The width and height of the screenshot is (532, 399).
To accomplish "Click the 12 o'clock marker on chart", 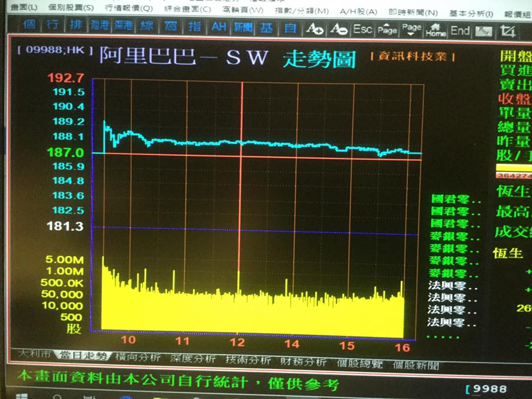I will (x=238, y=342).
